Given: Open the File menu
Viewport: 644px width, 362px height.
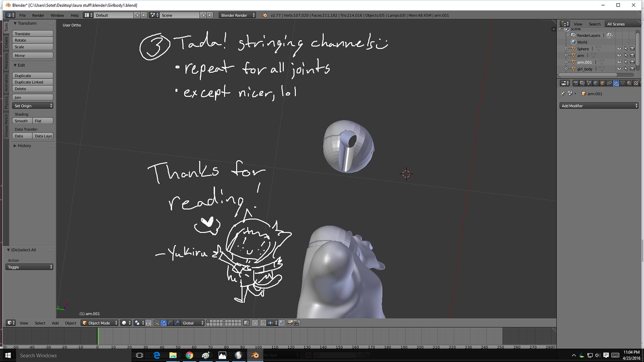Looking at the screenshot, I should (x=23, y=15).
